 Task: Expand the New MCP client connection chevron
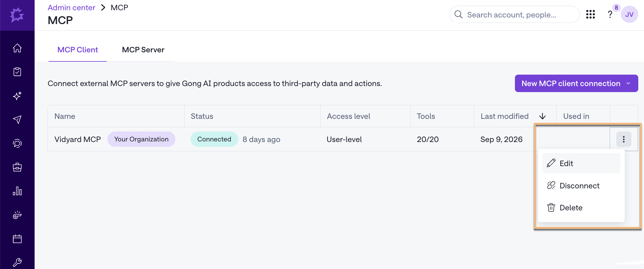coord(628,83)
